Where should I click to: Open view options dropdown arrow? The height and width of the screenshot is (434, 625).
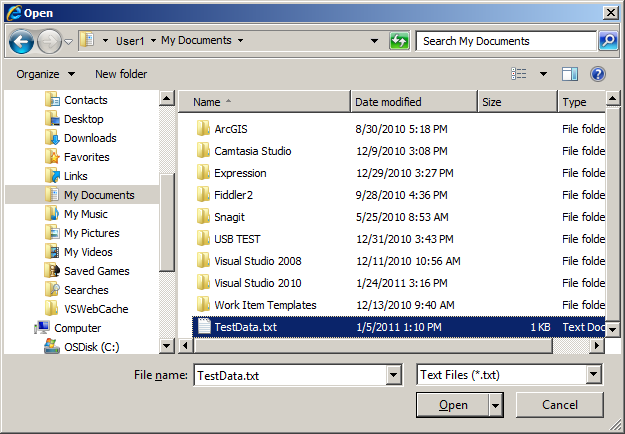point(543,74)
